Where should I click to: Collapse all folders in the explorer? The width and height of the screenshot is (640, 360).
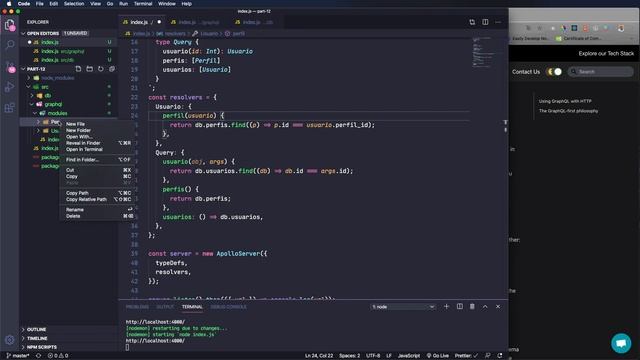[x=111, y=69]
